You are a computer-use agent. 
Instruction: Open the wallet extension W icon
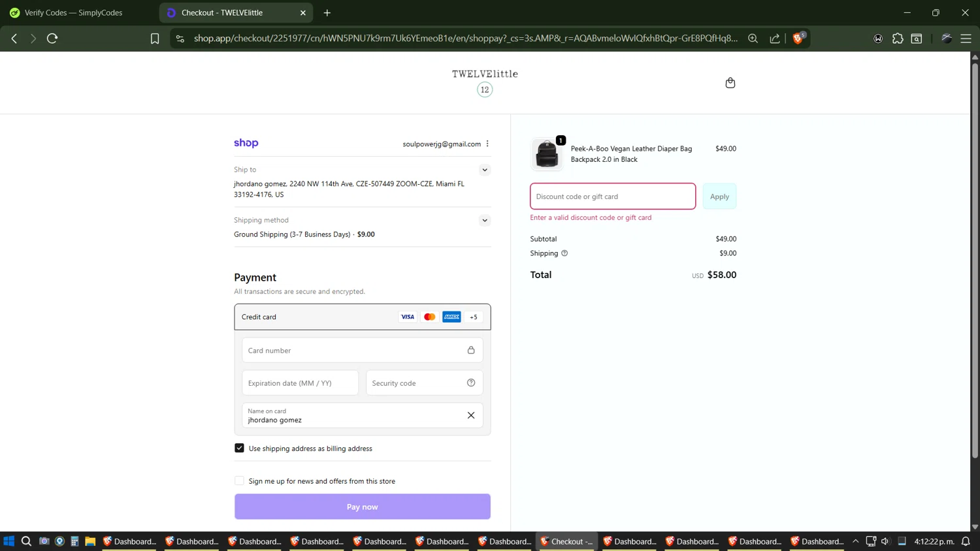(878, 39)
